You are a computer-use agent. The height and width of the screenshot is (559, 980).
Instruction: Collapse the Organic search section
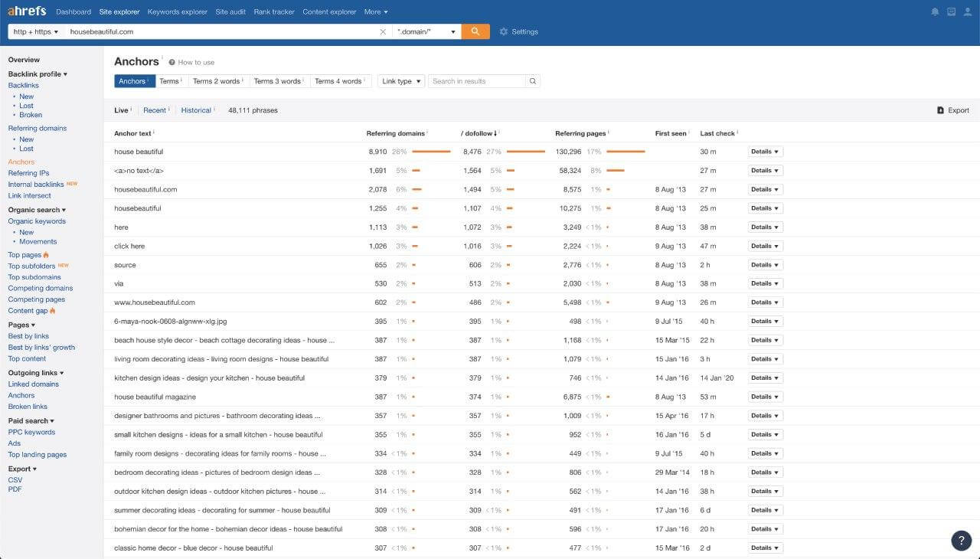point(37,210)
